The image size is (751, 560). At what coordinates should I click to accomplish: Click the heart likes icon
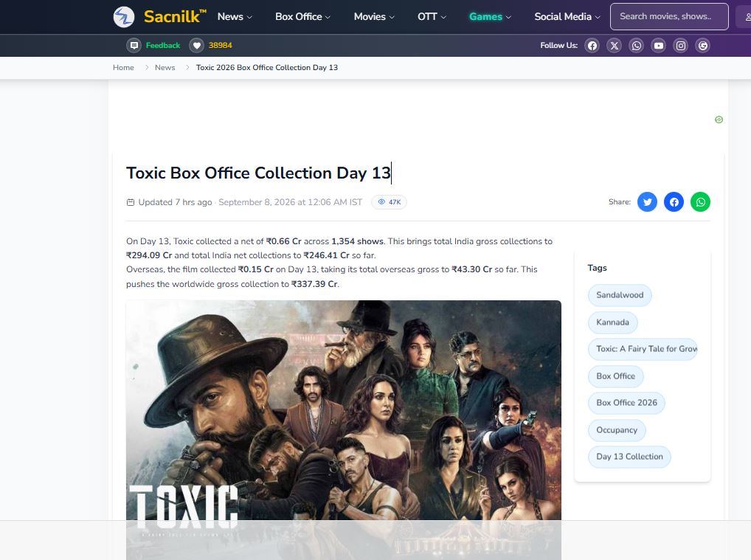click(196, 46)
